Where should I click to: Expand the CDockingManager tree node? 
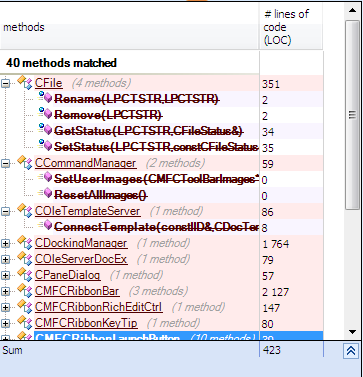coord(5,244)
